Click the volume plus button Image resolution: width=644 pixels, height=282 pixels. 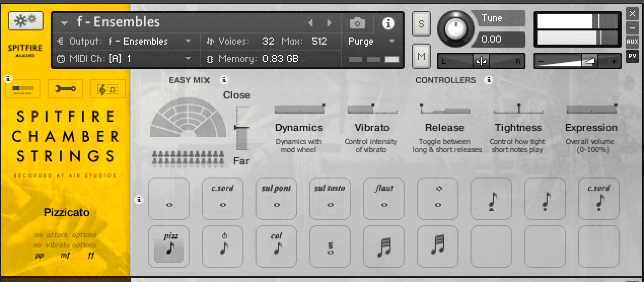coord(615,61)
